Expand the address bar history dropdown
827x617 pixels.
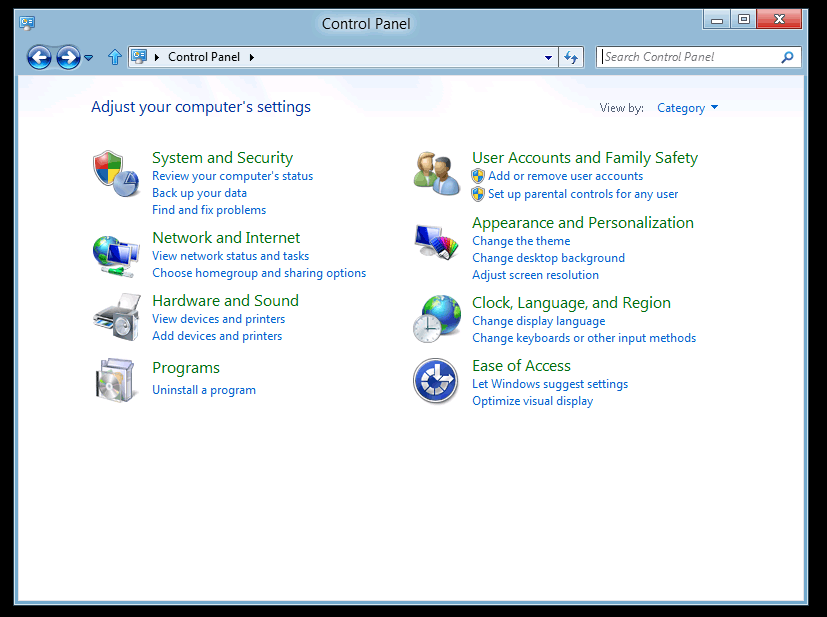pos(549,57)
